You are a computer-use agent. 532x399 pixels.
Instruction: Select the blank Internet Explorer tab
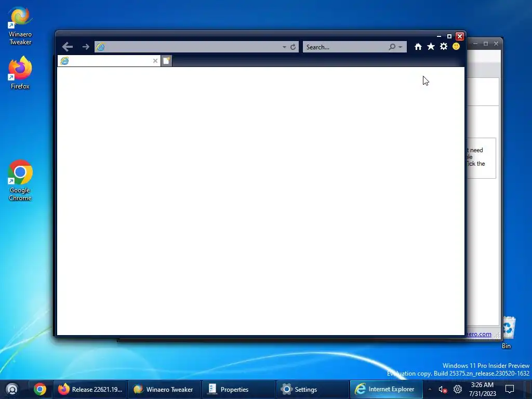click(x=109, y=61)
